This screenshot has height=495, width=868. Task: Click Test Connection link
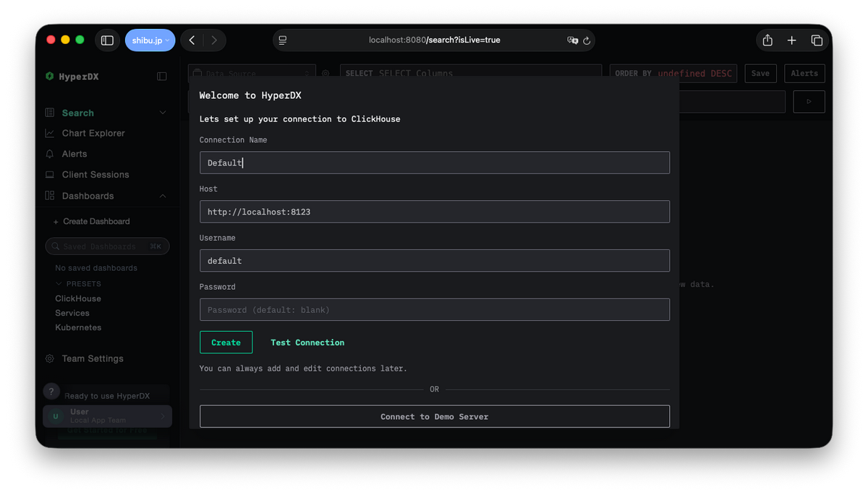(x=307, y=343)
